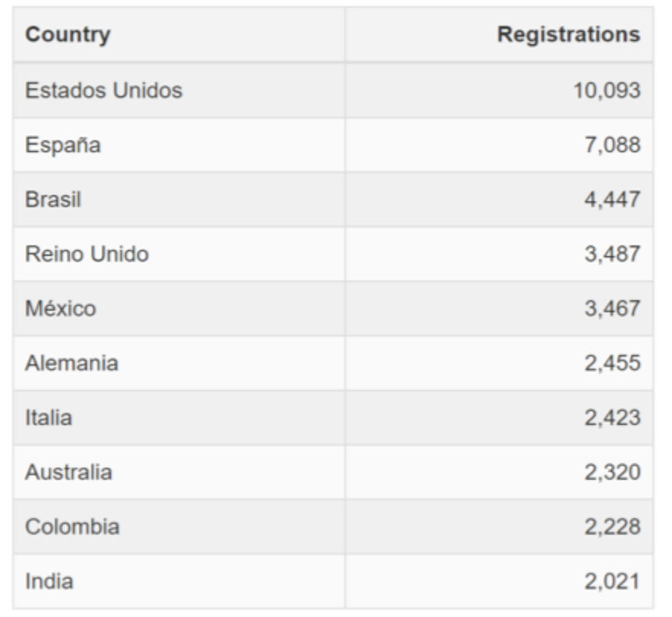Click the Colombia country cell

179,526
